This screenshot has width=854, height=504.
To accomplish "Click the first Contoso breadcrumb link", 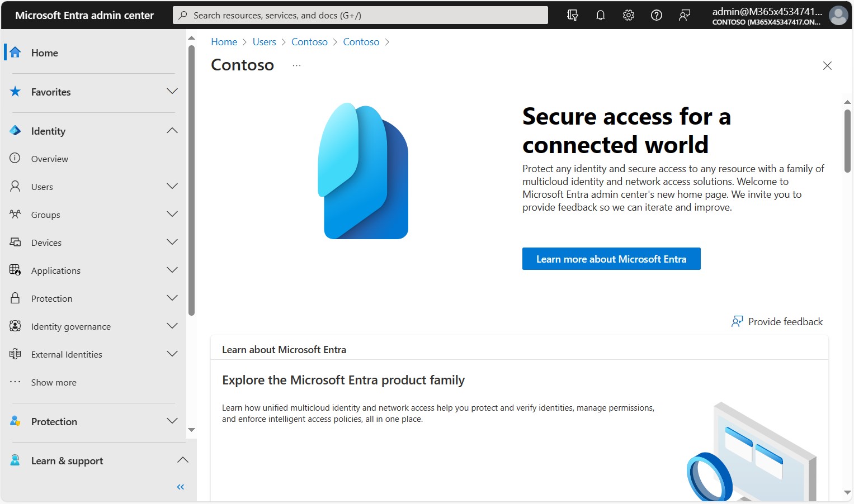I will point(309,42).
